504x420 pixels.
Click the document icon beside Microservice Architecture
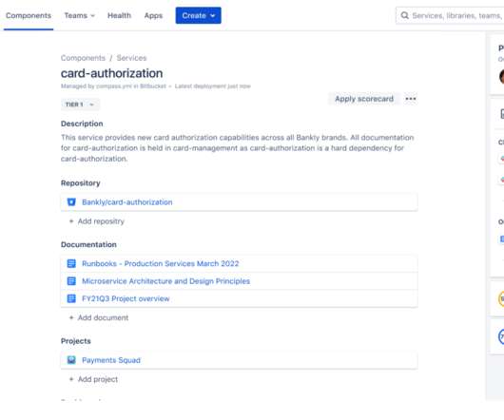(x=71, y=281)
